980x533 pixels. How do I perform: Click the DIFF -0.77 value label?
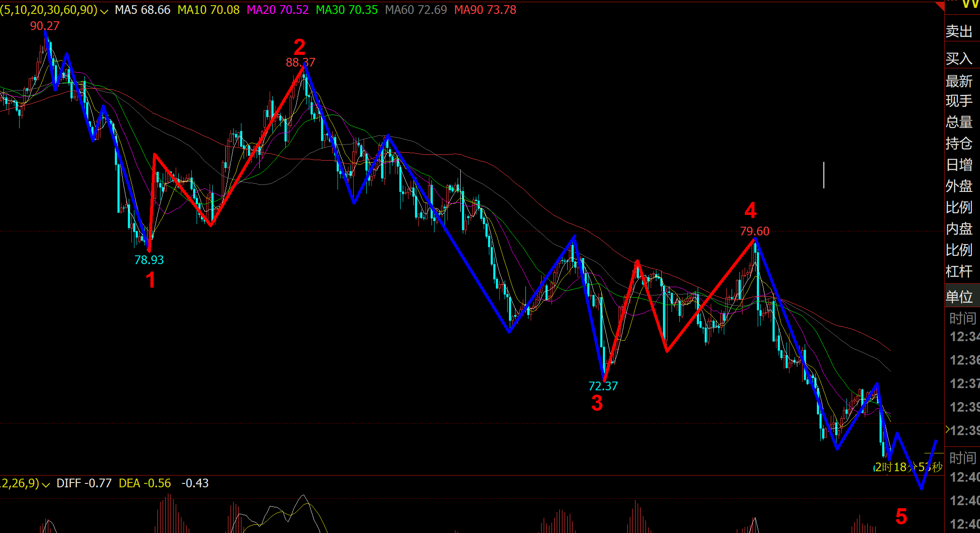(84, 483)
